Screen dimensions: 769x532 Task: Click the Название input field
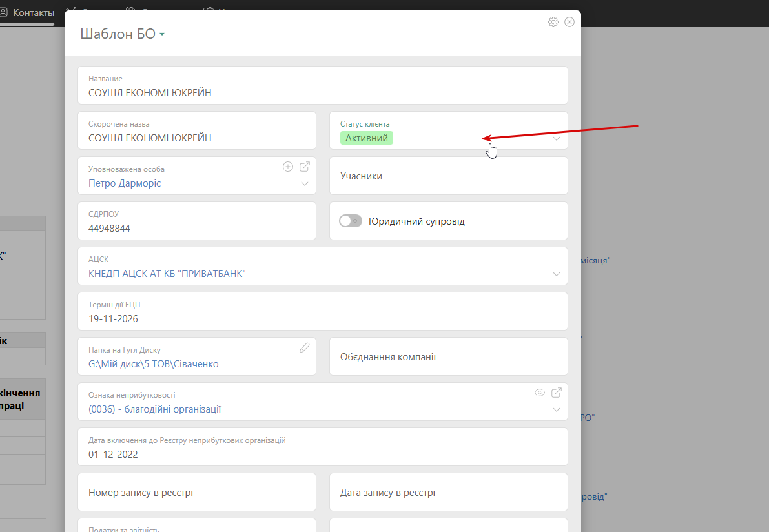(323, 85)
